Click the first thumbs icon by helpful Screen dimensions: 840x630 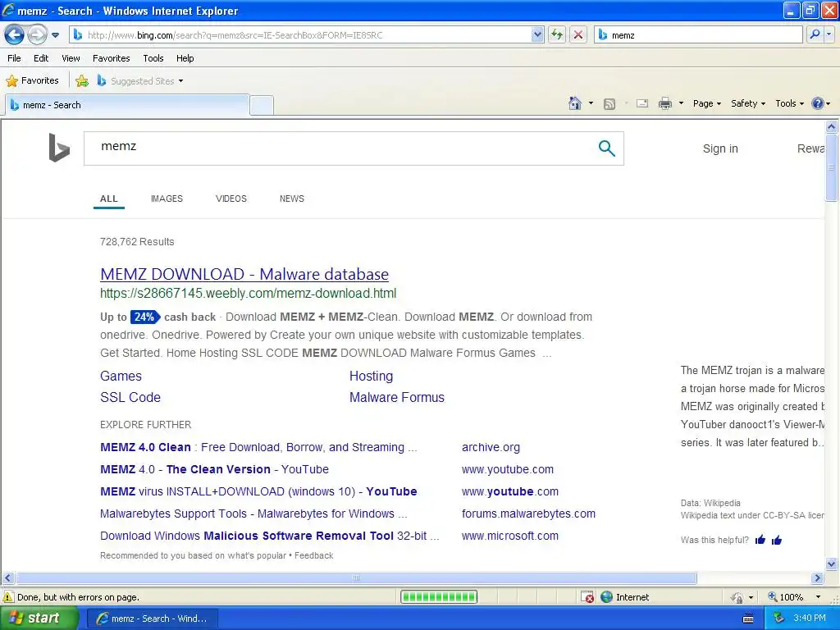click(760, 540)
